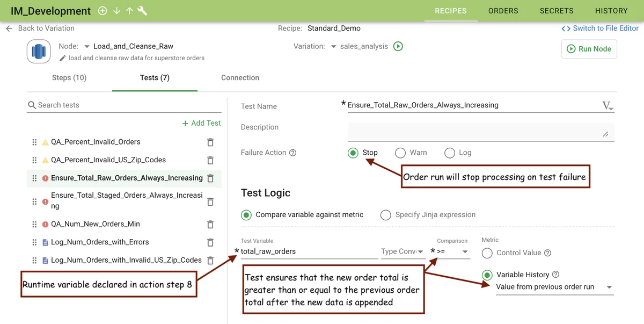This screenshot has height=324, width=644.
Task: Click the plus circle icon beside IM_Development
Action: (x=103, y=11)
